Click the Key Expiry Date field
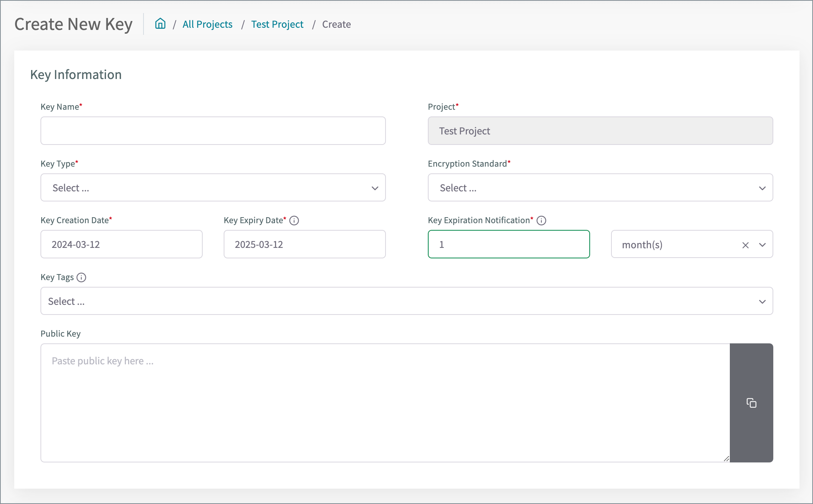 pyautogui.click(x=304, y=244)
